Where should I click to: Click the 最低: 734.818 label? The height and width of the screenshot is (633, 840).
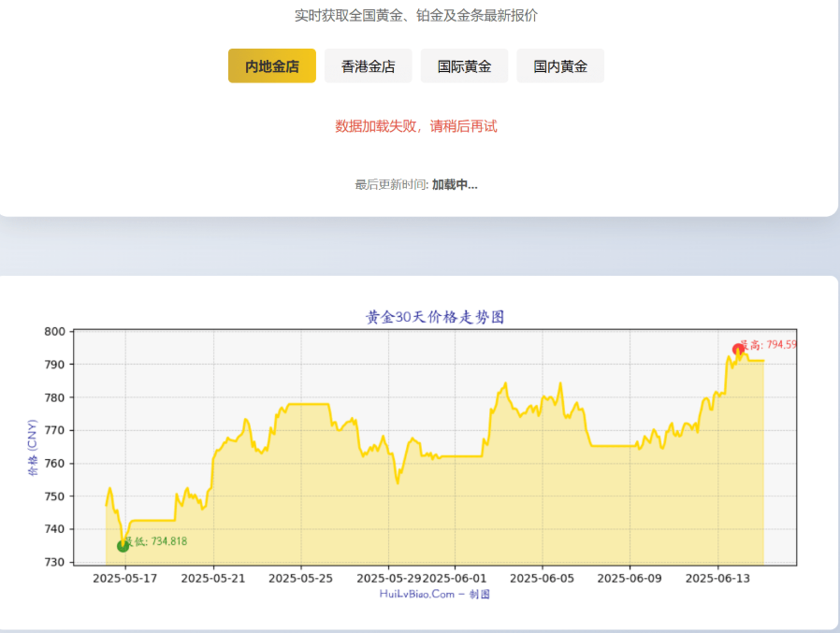[x=156, y=541]
